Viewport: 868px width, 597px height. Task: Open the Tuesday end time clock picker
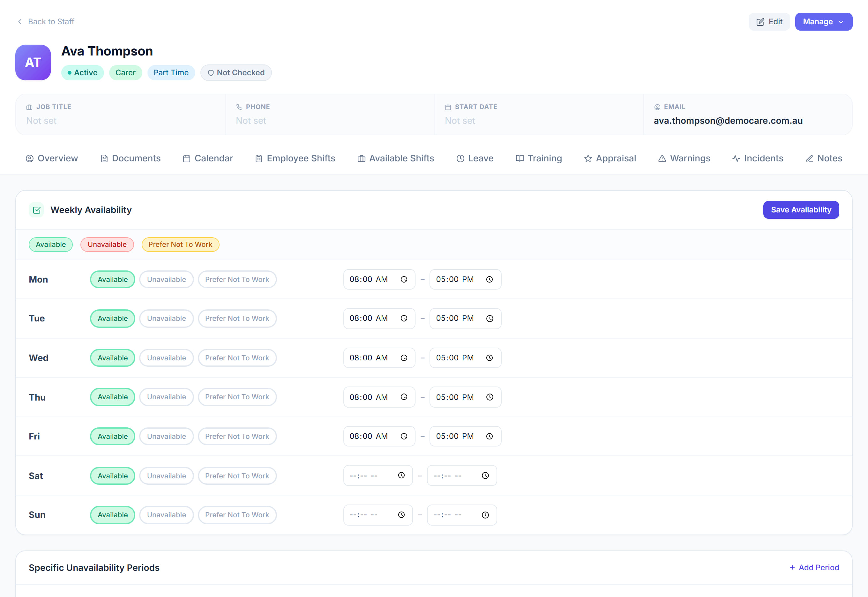[489, 318]
